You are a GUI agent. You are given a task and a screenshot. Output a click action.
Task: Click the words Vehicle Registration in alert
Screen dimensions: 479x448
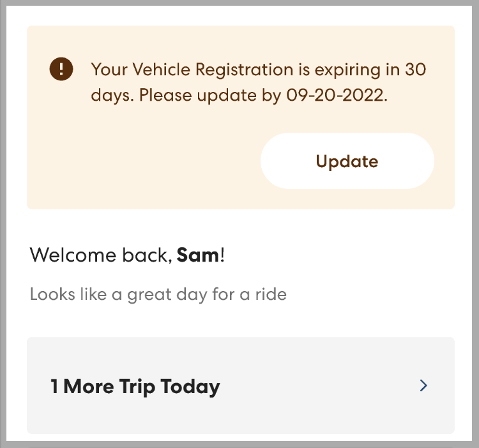(x=213, y=70)
